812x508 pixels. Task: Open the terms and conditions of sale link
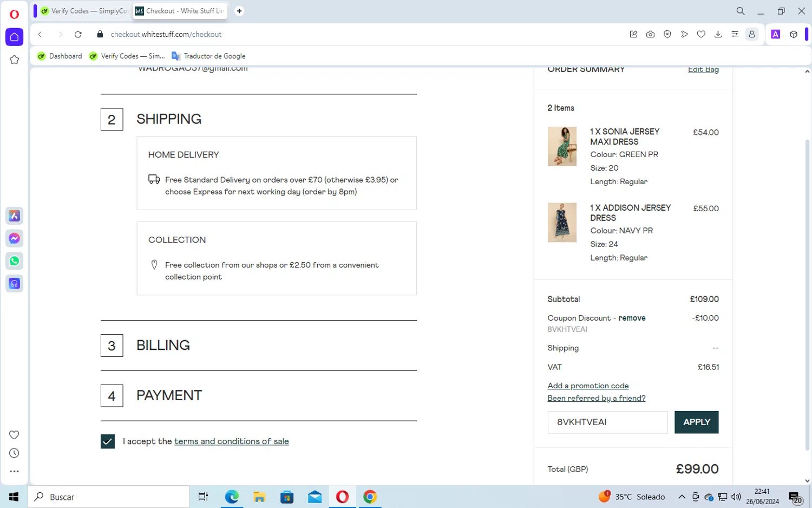tap(231, 441)
